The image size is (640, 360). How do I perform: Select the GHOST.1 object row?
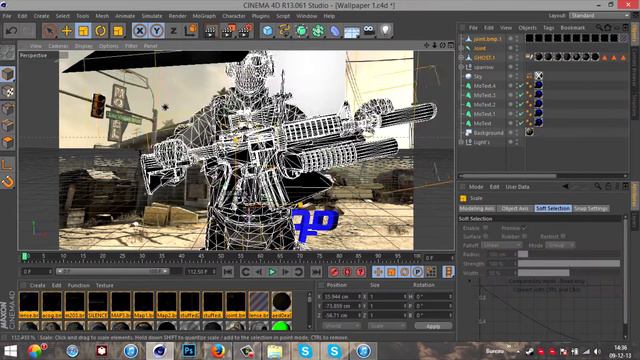tap(484, 58)
